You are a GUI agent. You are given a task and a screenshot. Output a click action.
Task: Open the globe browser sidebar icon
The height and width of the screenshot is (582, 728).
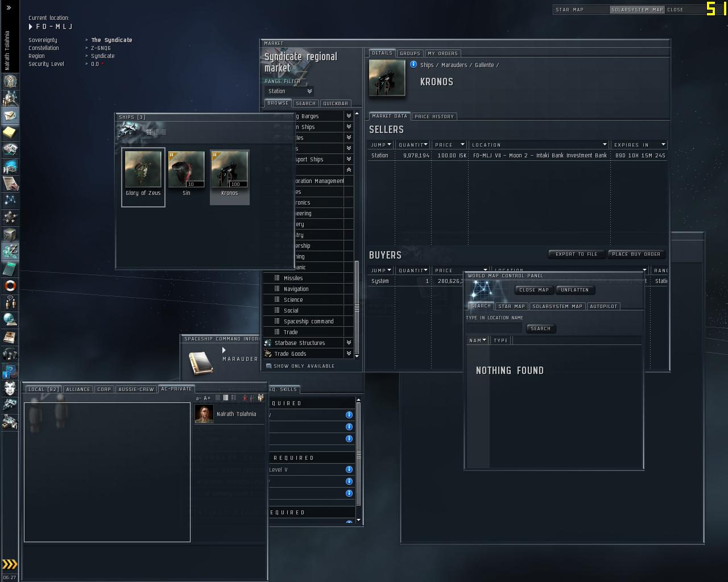pyautogui.click(x=10, y=319)
